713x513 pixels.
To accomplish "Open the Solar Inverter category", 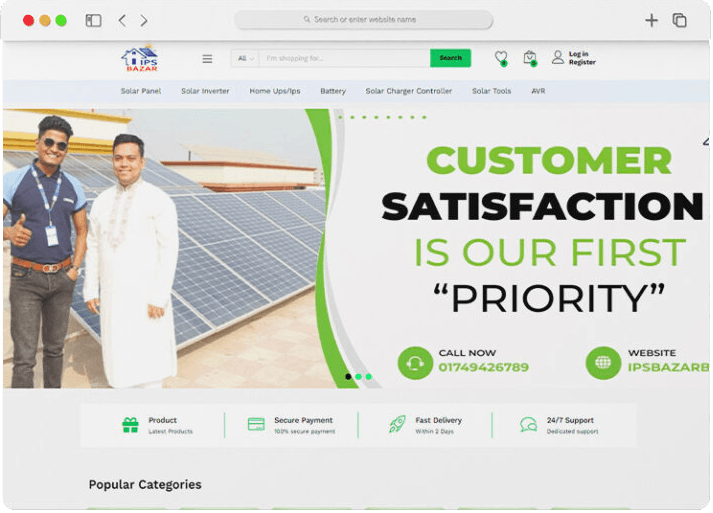I will 205,91.
